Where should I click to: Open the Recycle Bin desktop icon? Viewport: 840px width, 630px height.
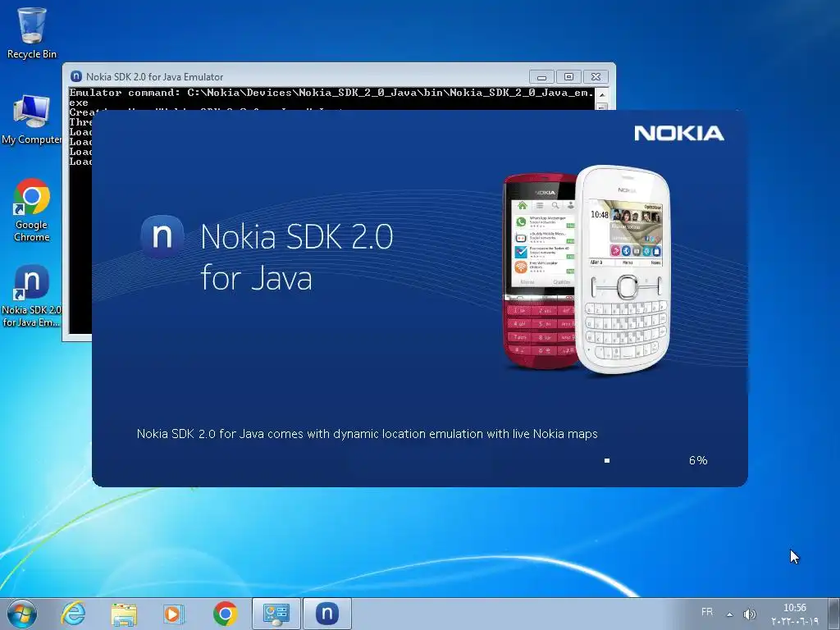coord(32,32)
